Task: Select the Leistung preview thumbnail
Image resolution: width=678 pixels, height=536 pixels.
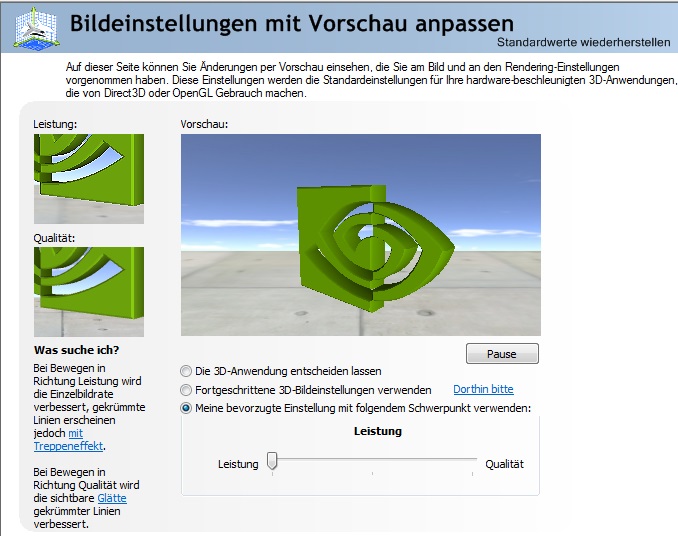Action: 89,179
